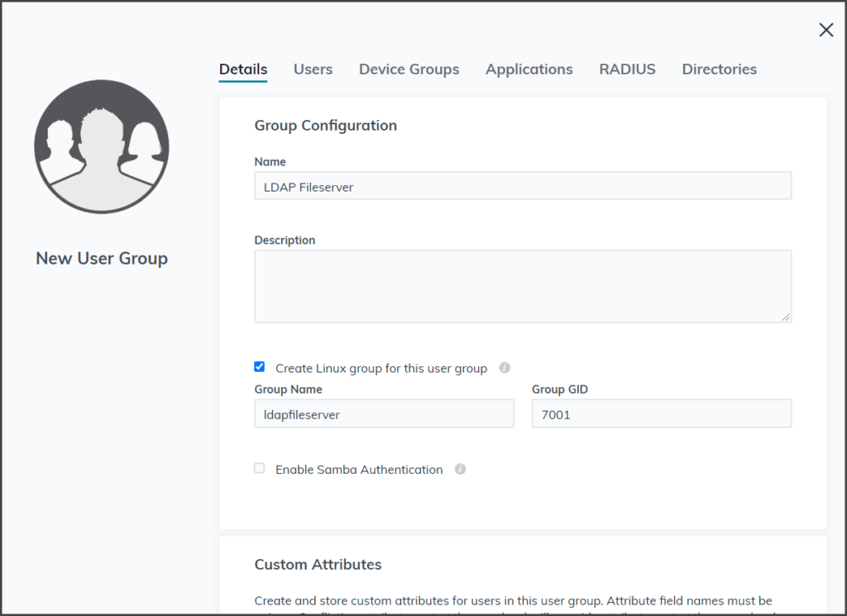Viewport: 847px width, 616px height.
Task: Open the Device Groups tab
Action: (x=409, y=69)
